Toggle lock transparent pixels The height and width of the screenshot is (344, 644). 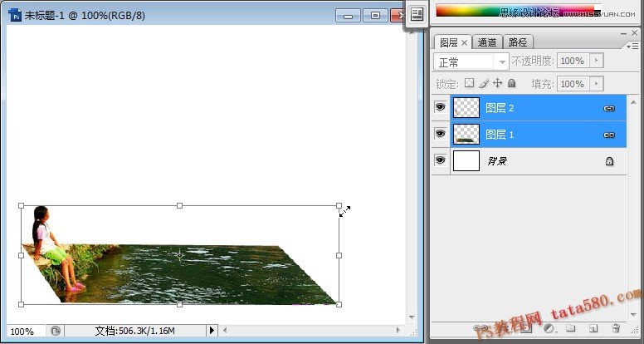coord(469,83)
